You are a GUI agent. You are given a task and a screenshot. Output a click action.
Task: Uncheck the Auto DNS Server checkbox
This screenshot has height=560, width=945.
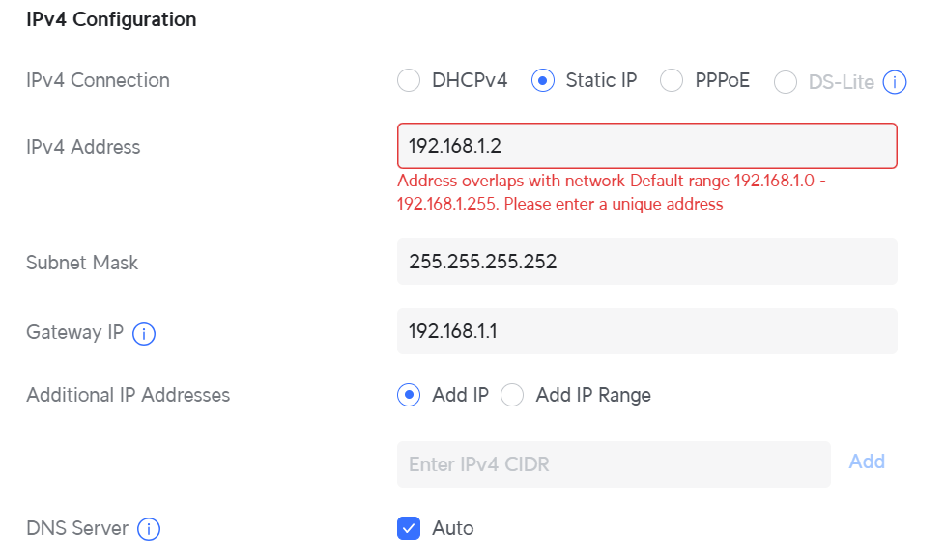pyautogui.click(x=409, y=528)
